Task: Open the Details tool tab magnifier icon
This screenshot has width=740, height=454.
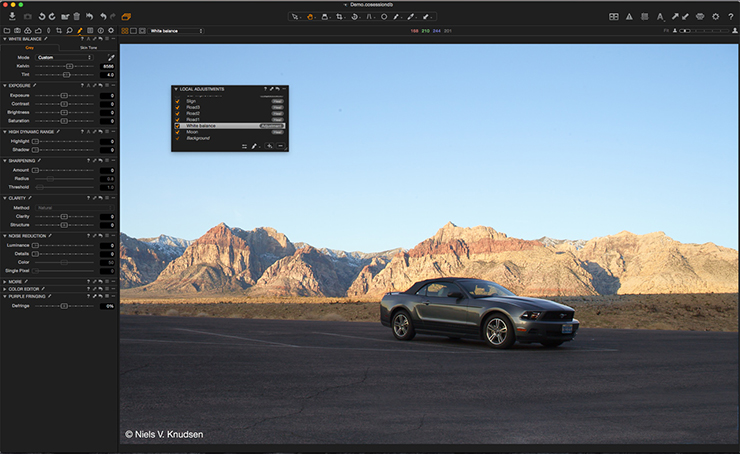Action: [69, 31]
